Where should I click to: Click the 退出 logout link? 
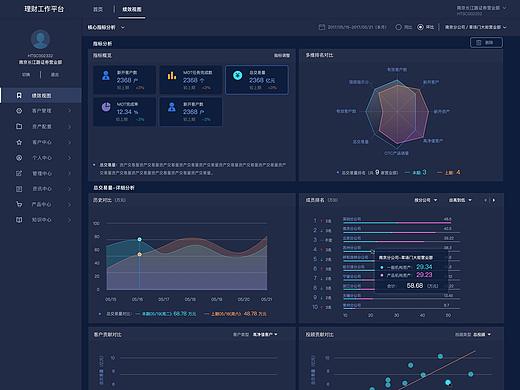coord(55,75)
